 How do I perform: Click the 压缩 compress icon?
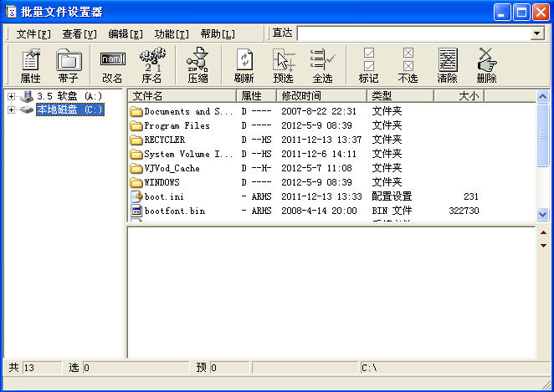[x=197, y=66]
